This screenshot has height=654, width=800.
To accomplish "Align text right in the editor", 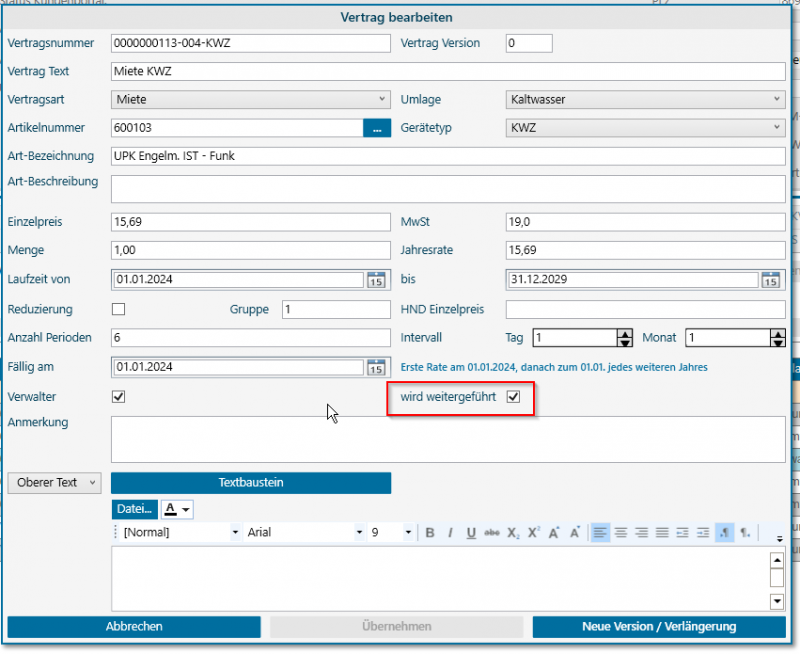I will pyautogui.click(x=641, y=533).
